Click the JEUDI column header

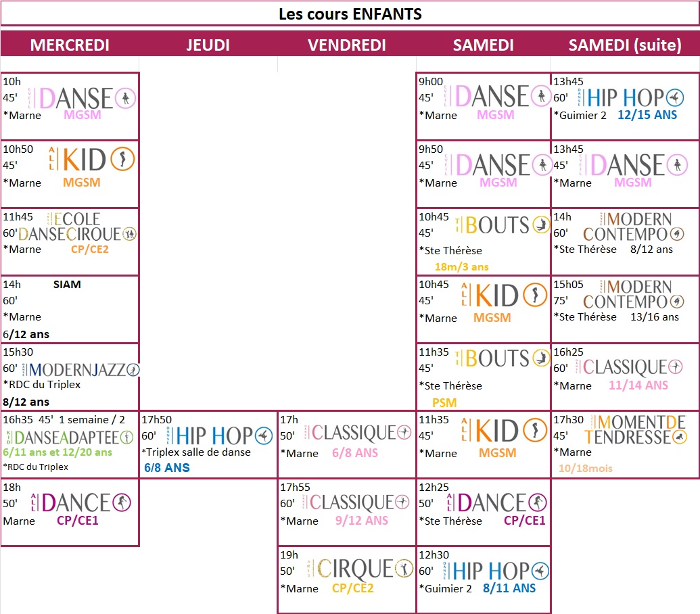(x=208, y=45)
